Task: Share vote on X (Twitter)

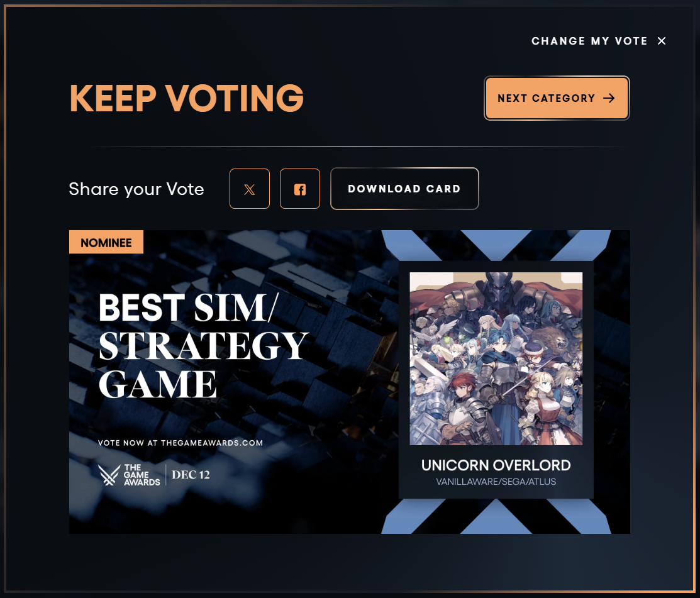Action: 250,189
